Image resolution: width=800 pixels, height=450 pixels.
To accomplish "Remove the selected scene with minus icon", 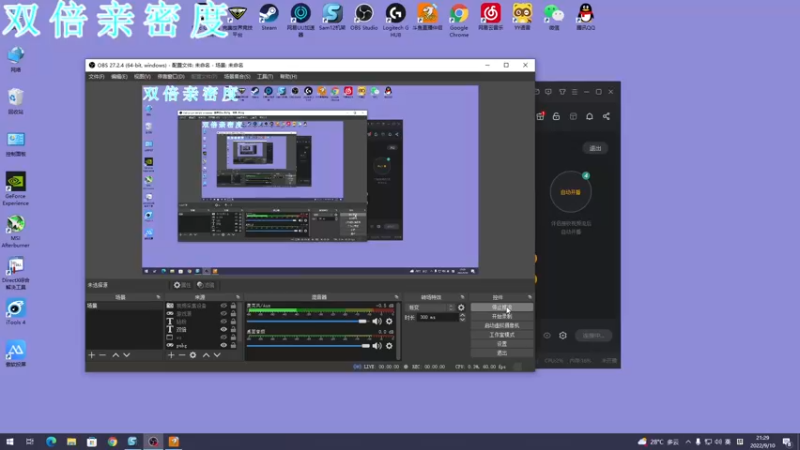I will [x=103, y=355].
